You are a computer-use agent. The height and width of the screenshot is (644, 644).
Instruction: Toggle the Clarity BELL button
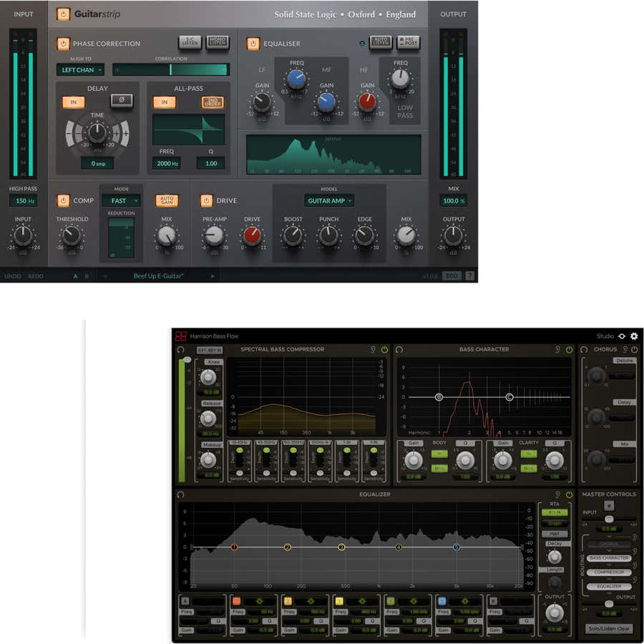[529, 469]
